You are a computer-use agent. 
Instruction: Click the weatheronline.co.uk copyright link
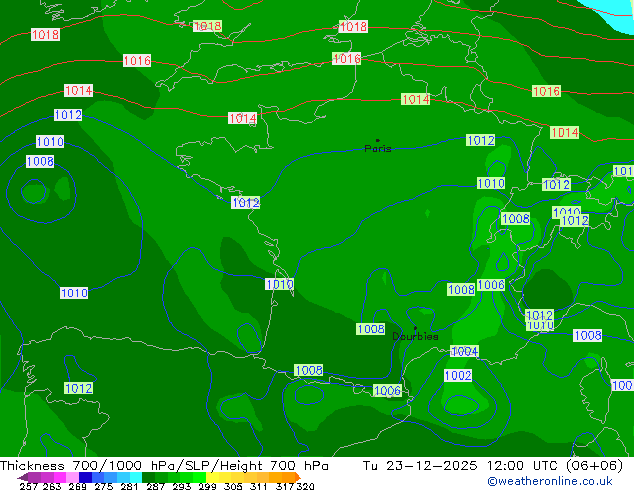coord(550,481)
